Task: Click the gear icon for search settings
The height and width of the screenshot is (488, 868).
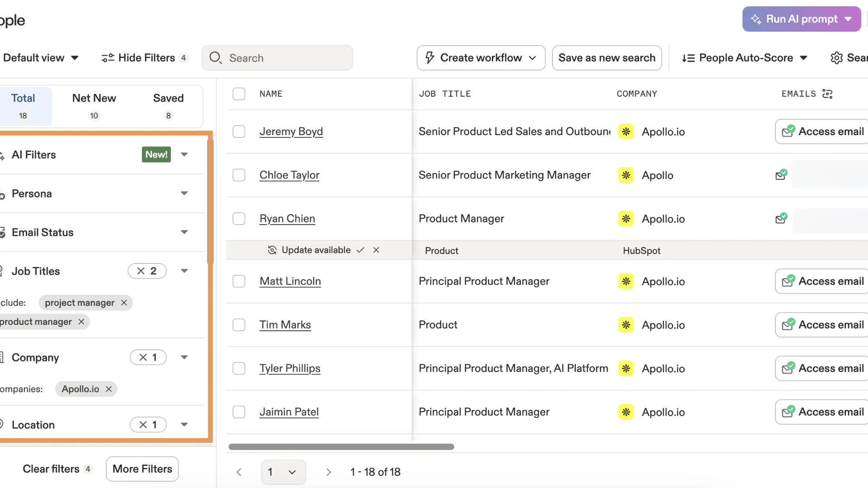Action: pyautogui.click(x=836, y=58)
